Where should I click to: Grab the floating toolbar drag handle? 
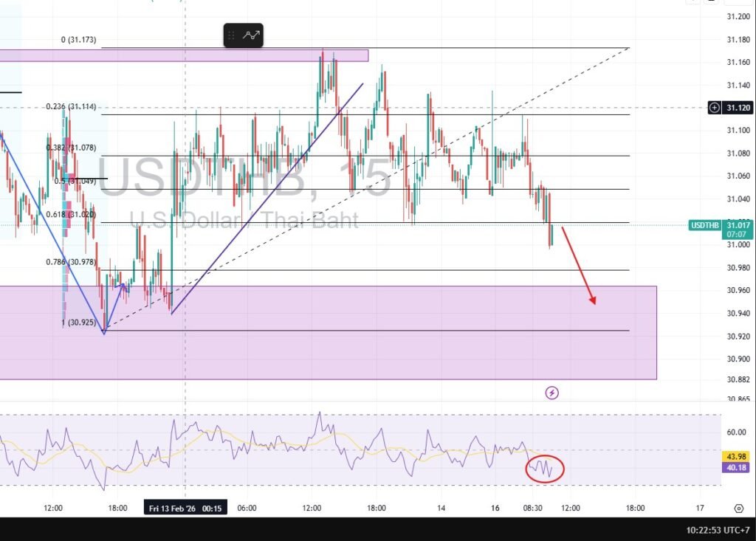click(232, 35)
